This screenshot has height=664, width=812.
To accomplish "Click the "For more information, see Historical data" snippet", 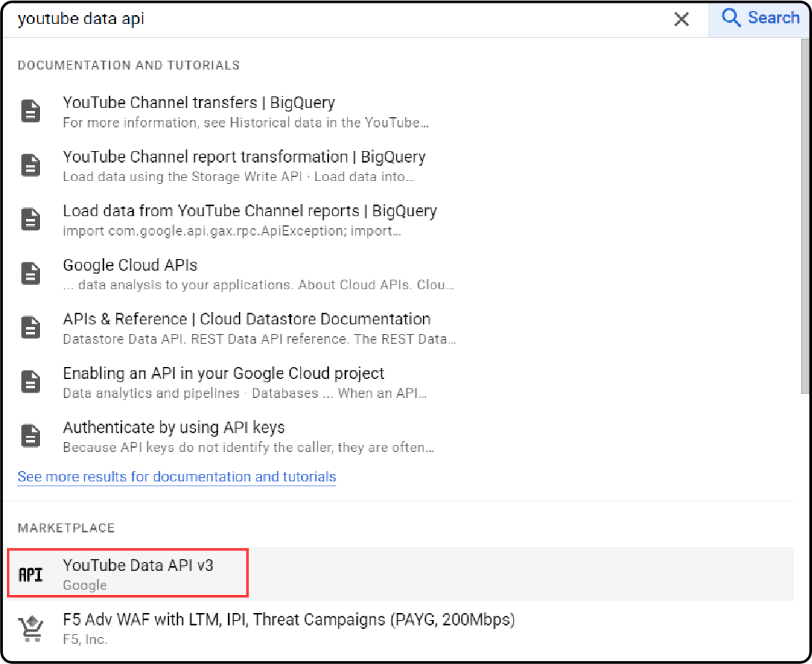I will pos(245,123).
